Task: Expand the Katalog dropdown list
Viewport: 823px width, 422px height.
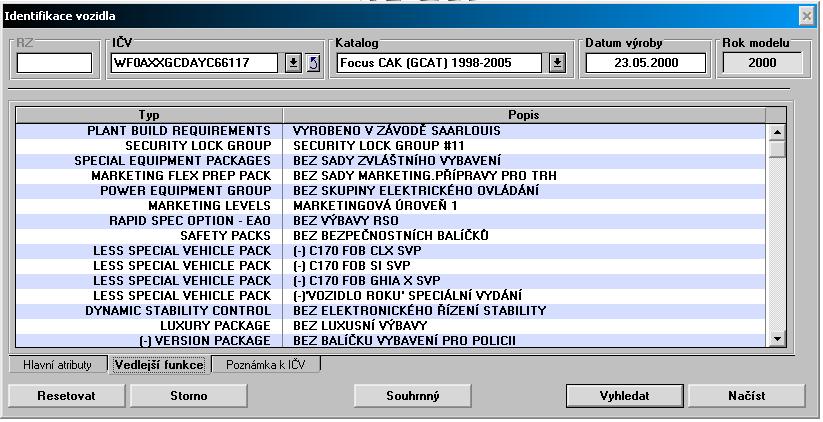Action: (x=557, y=63)
